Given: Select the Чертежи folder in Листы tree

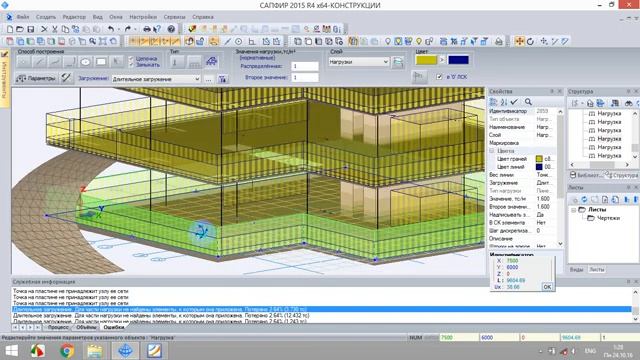Looking at the screenshot, I should click(x=604, y=218).
